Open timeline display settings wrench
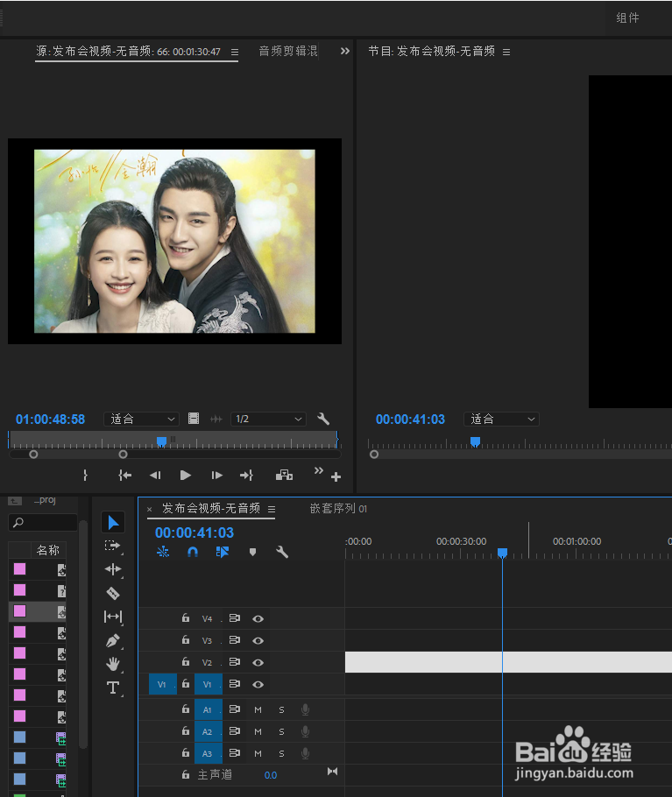Screen dimensions: 672x797 point(282,552)
